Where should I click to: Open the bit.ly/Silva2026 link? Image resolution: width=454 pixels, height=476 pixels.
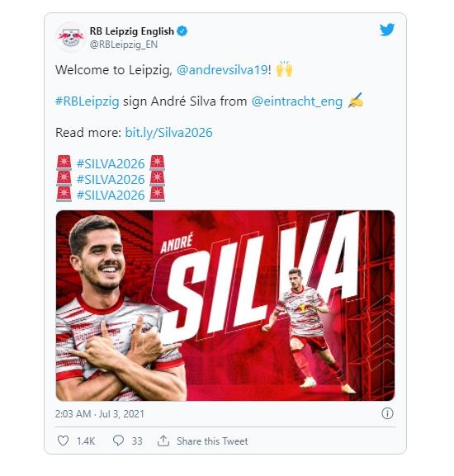pos(168,133)
